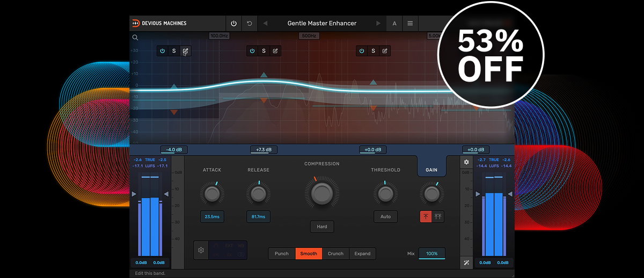
Task: Switch the A/B compare state button
Action: pos(394,24)
